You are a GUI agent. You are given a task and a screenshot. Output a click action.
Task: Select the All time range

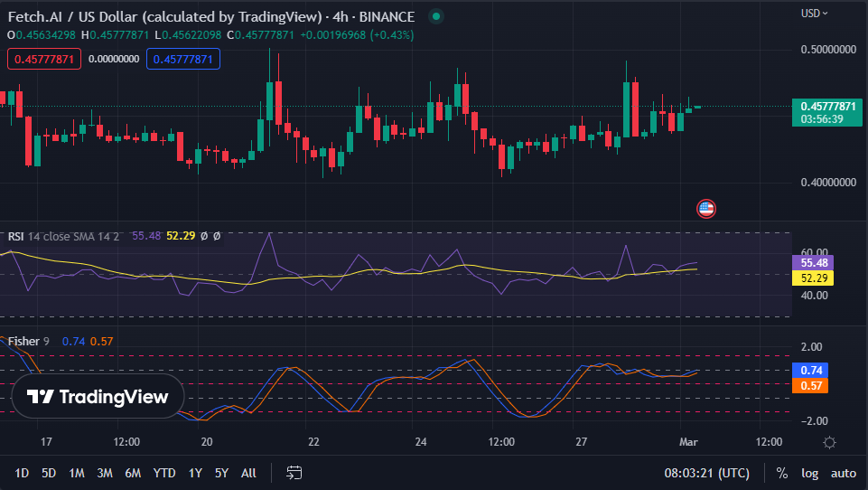point(248,473)
